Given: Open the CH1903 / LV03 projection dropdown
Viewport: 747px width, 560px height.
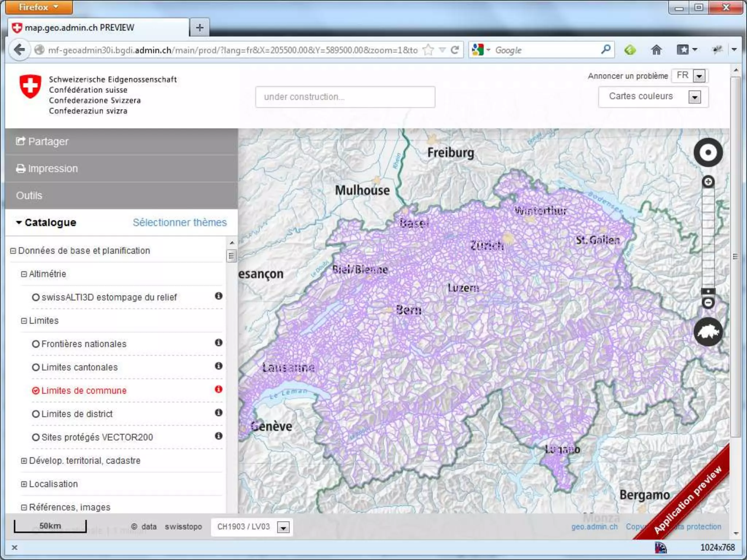Looking at the screenshot, I should 283,527.
